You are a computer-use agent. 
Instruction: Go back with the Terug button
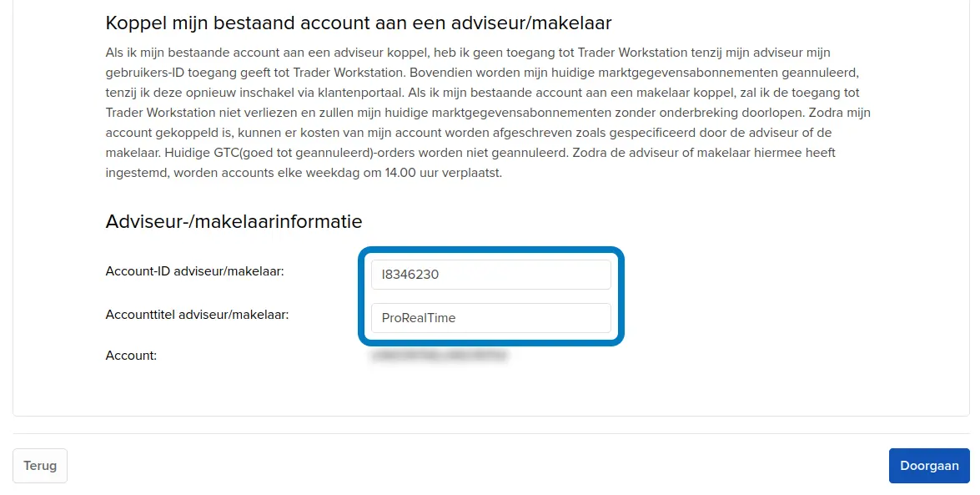pyautogui.click(x=40, y=466)
